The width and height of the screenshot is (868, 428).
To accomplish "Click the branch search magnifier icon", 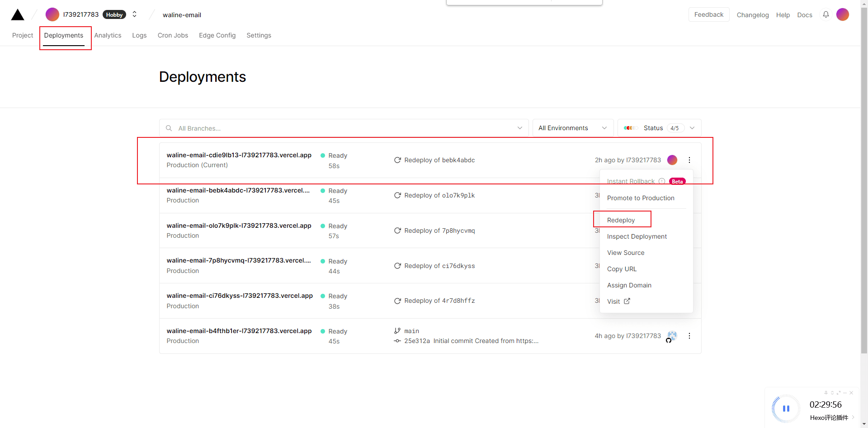I will point(169,128).
